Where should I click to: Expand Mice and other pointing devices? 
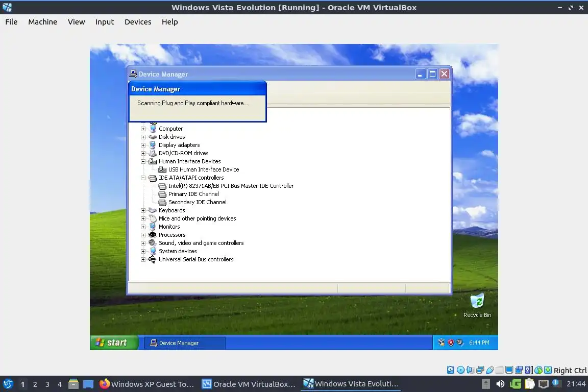143,218
